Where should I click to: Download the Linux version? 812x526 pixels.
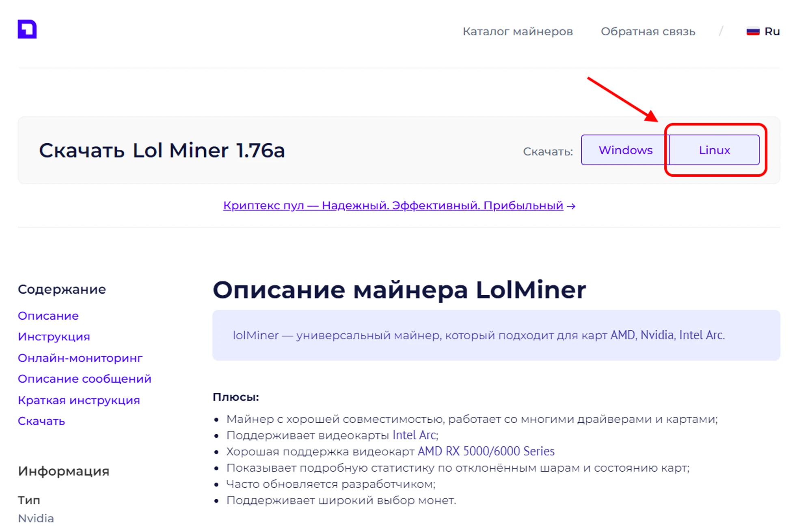click(714, 150)
